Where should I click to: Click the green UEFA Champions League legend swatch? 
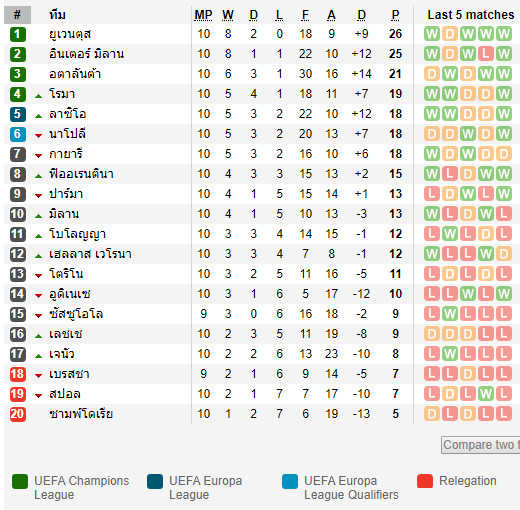click(x=20, y=481)
